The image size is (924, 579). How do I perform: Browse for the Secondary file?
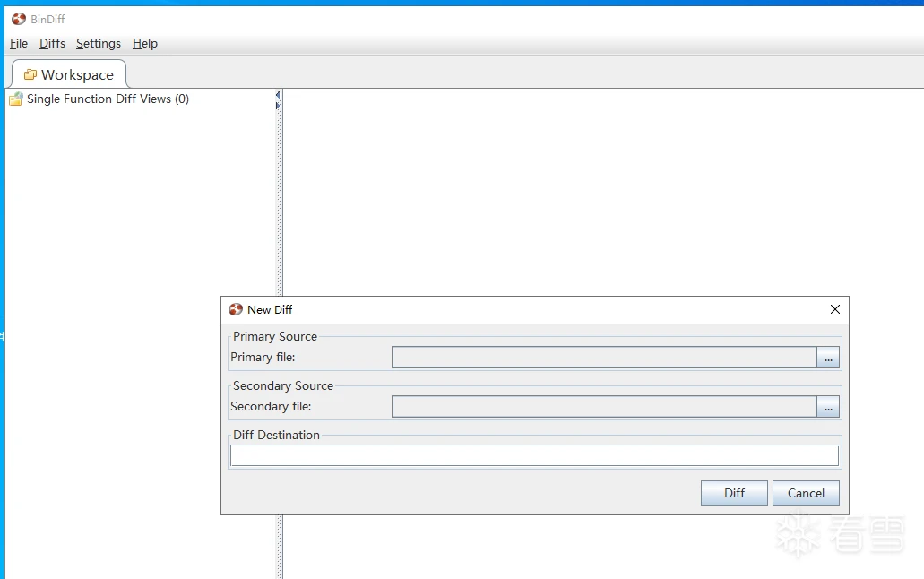[x=828, y=407]
